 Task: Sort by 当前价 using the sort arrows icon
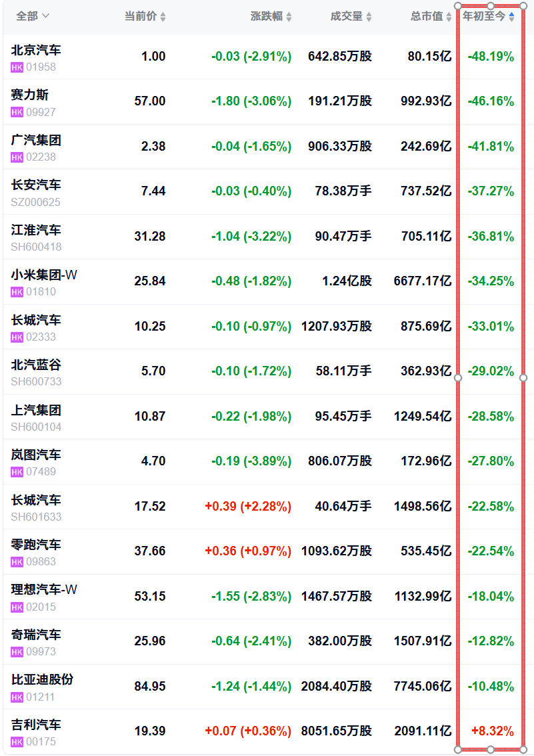[x=163, y=17]
